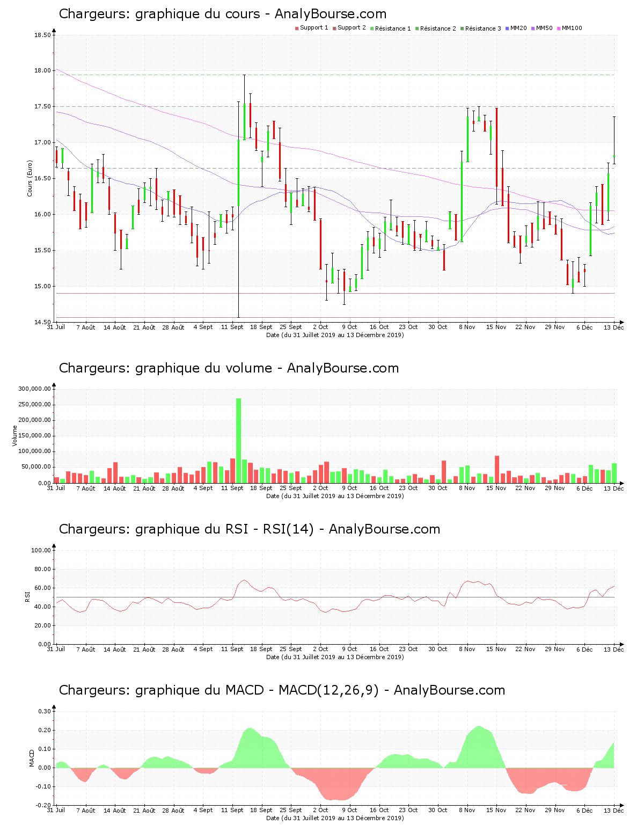The image size is (644, 832).
Task: Select the Résistance 1 legend label
Action: pos(393,28)
